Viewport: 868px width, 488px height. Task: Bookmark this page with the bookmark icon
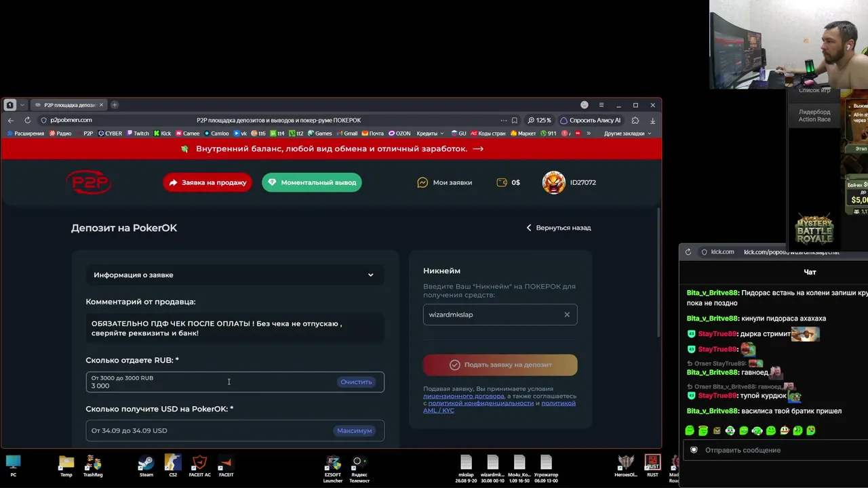[x=515, y=121]
